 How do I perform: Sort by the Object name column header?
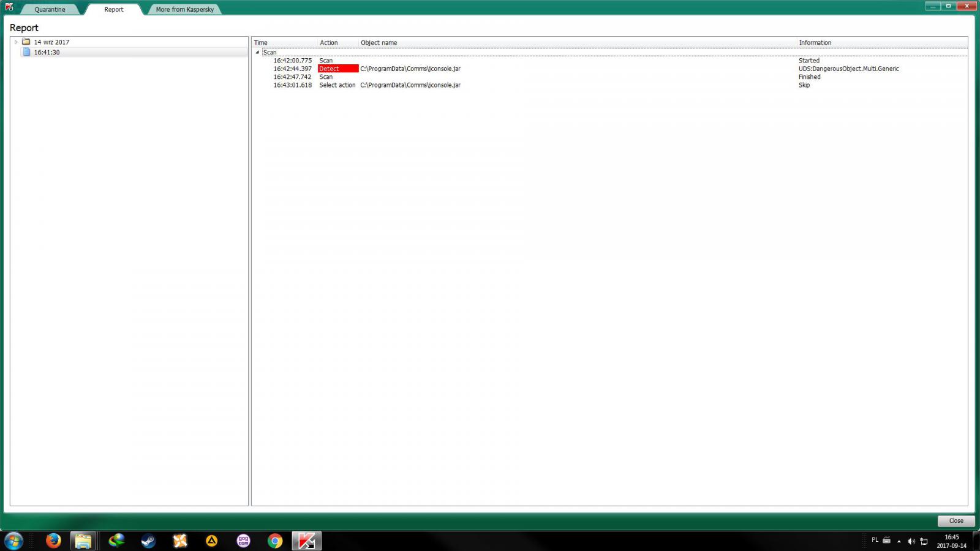tap(578, 43)
